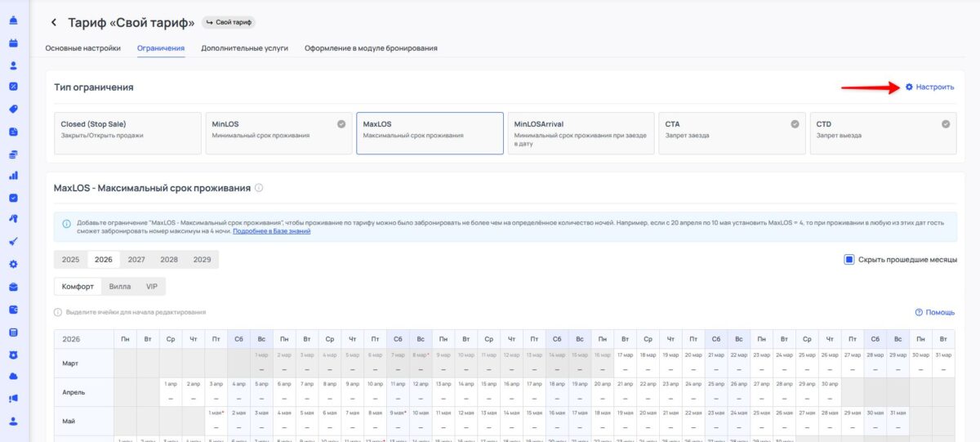
Task: Click the gear icon next to Настроить
Action: click(909, 87)
